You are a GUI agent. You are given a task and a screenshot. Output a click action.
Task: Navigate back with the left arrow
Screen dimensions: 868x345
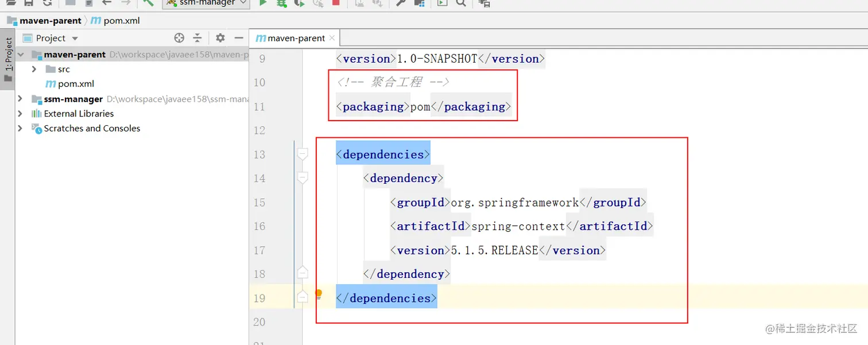click(107, 3)
